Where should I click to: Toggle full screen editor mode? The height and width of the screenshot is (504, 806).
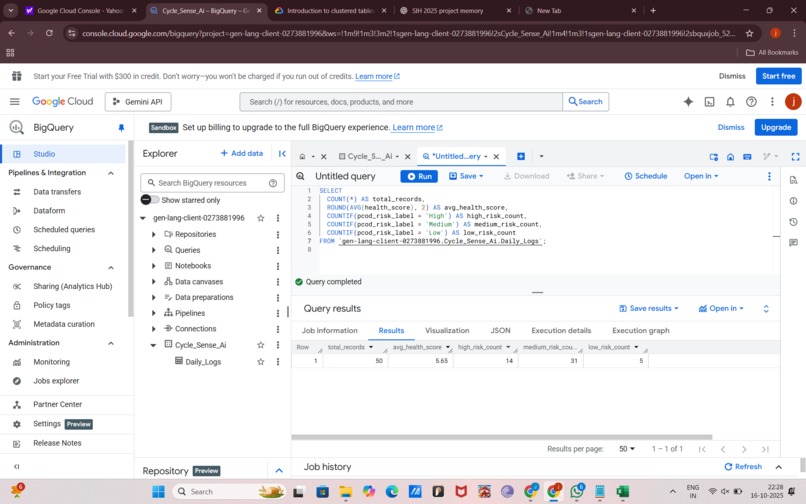795,157
